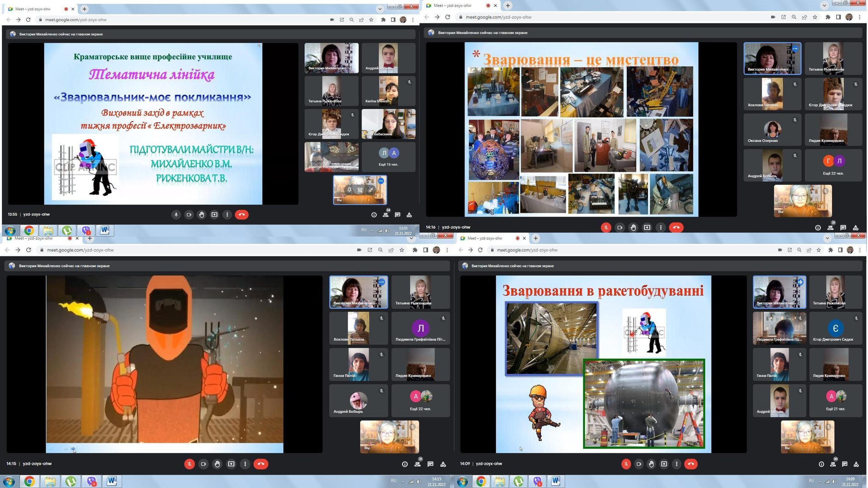Open the activities icon in the 14:09 Meet window
Image resolution: width=868 pixels, height=488 pixels.
pyautogui.click(x=856, y=464)
